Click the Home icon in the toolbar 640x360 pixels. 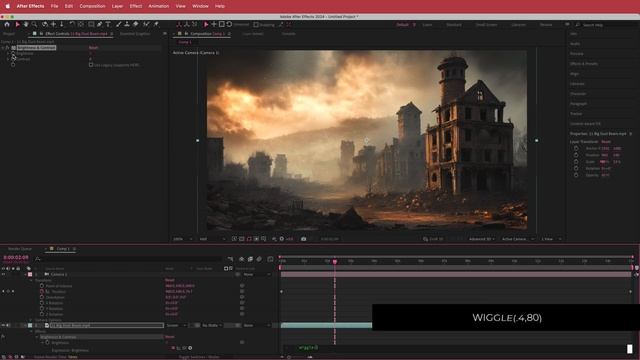pos(7,24)
